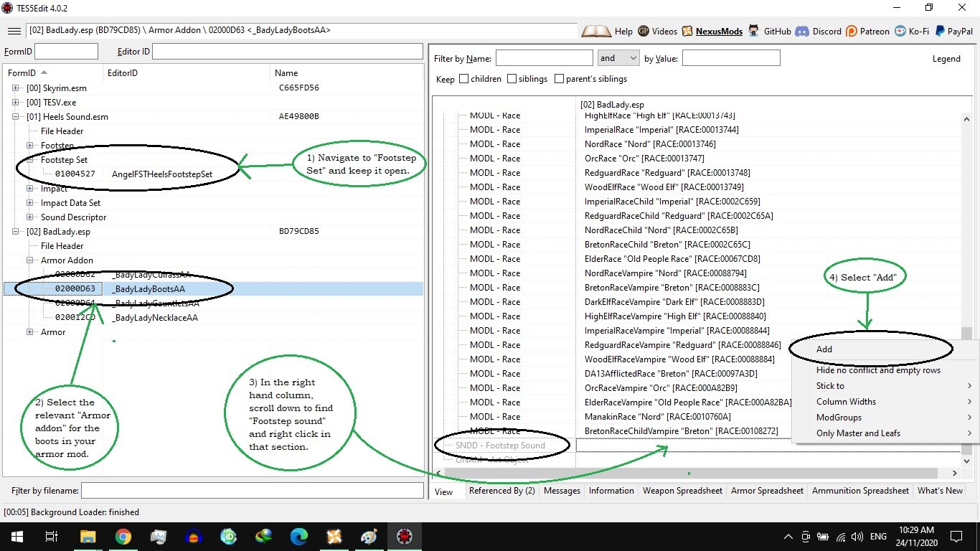Expand the [00] TESV.exe node
This screenshot has height=551, width=980.
(17, 103)
